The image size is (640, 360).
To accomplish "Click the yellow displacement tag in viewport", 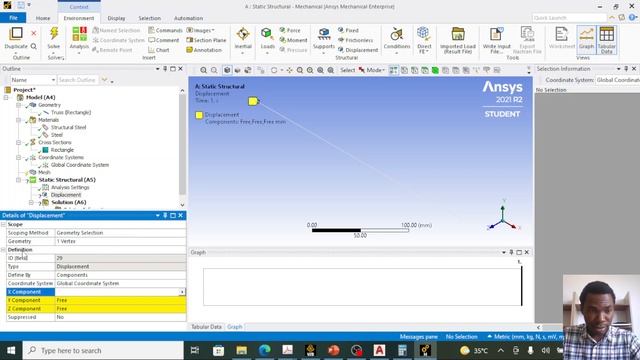I will (253, 101).
